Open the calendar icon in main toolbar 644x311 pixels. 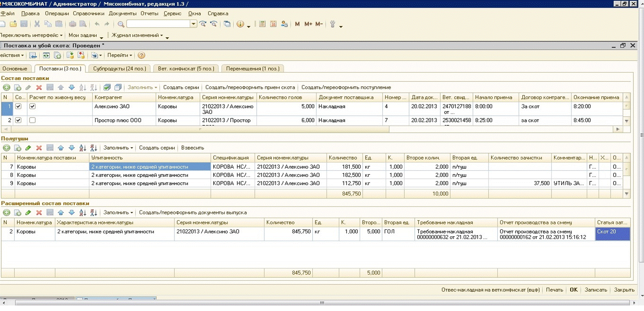(x=273, y=24)
